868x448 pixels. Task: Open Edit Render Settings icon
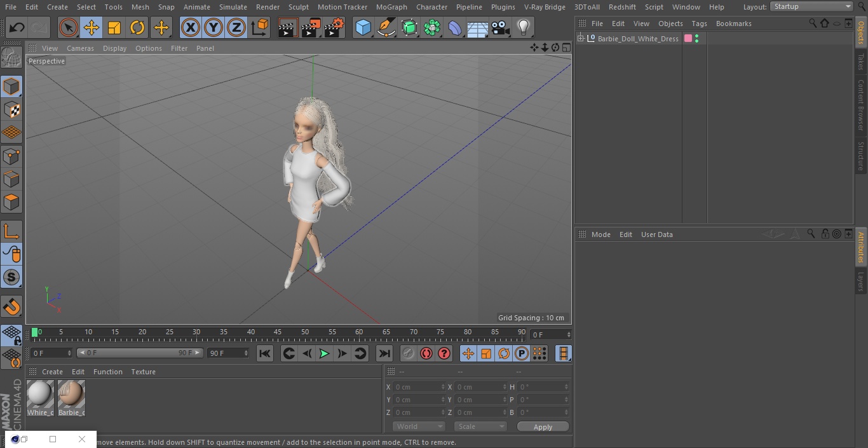[x=334, y=27]
